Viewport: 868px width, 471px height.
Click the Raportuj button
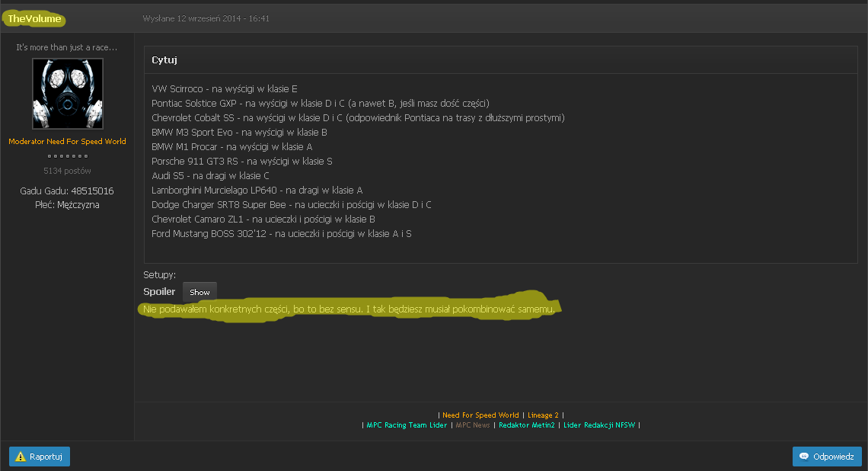point(40,457)
